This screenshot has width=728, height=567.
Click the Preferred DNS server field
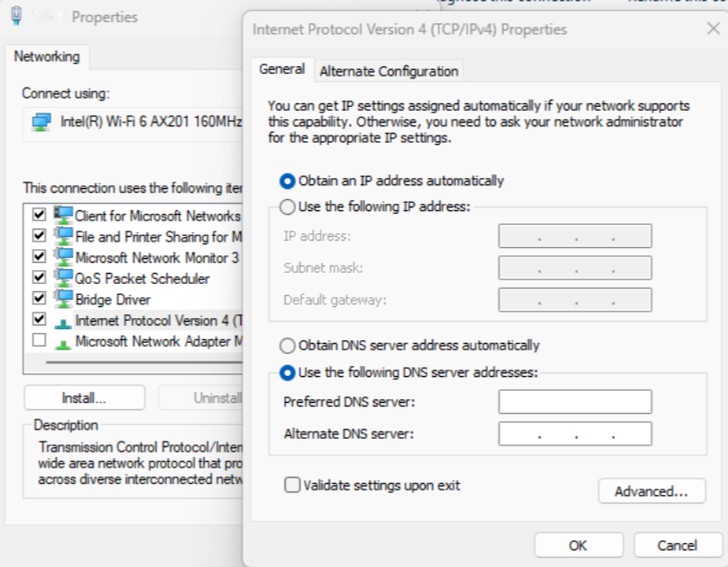(x=575, y=402)
